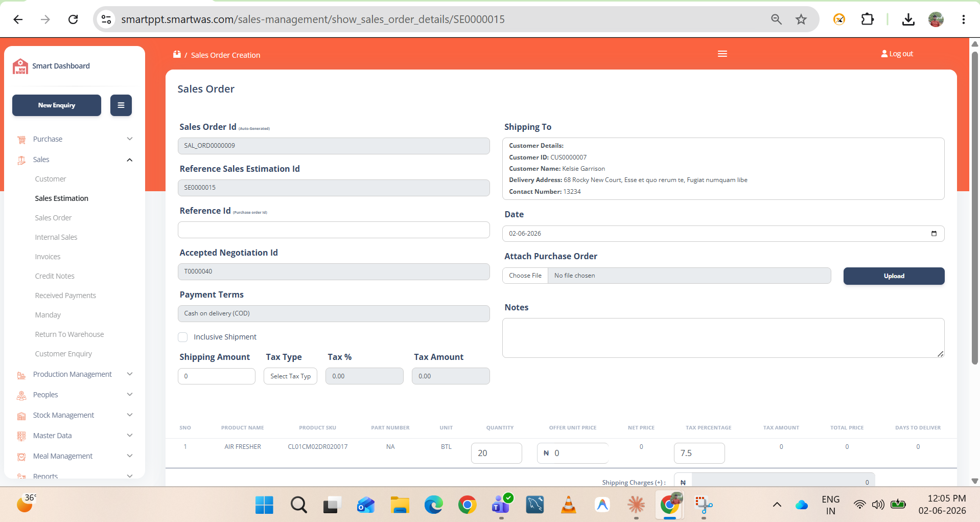Open the browser extensions puzzle icon
The width and height of the screenshot is (980, 522).
(x=868, y=19)
